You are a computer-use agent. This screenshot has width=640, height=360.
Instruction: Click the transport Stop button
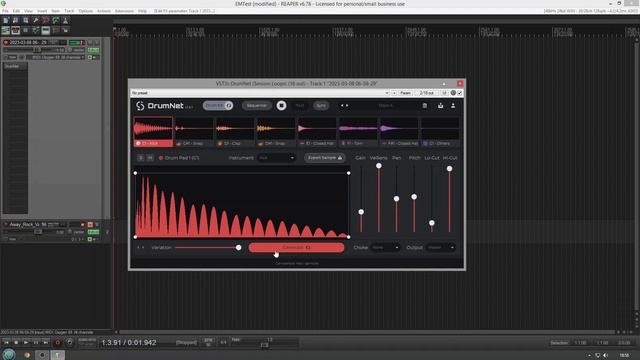tap(16, 342)
